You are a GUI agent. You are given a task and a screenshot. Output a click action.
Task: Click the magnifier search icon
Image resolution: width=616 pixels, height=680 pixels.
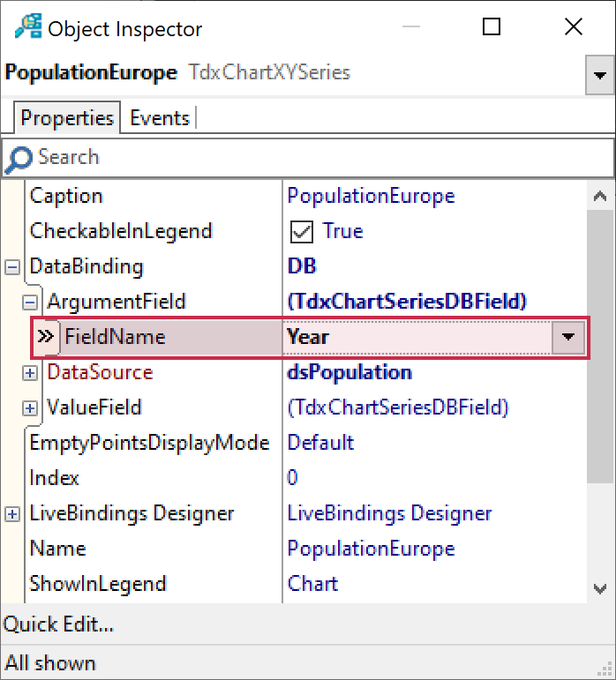tap(18, 159)
